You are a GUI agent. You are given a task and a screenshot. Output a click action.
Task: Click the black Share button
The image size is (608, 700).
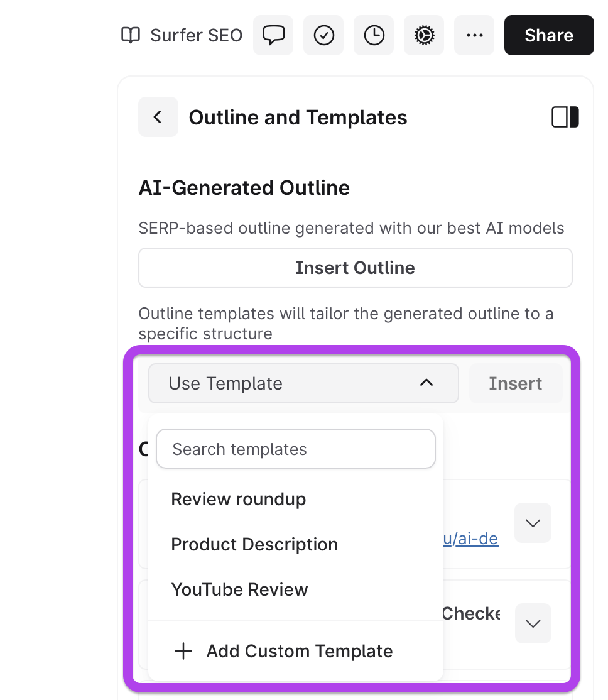548,35
